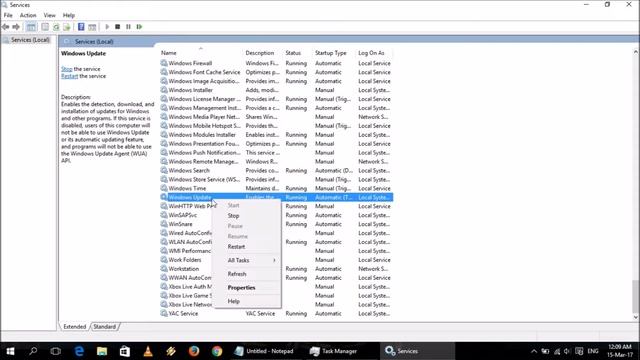Launch Microsoft Edge from the taskbar

79,351
